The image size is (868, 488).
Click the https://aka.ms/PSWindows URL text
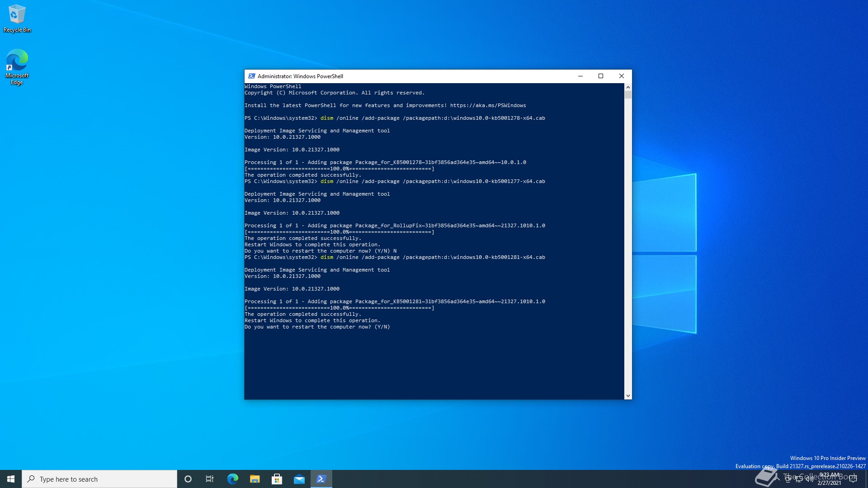pyautogui.click(x=488, y=105)
